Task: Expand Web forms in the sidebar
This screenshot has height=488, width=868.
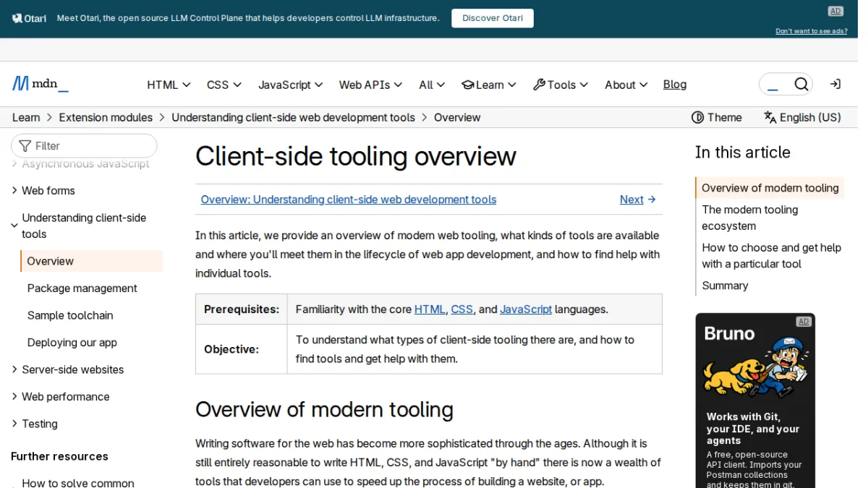Action: pos(48,191)
